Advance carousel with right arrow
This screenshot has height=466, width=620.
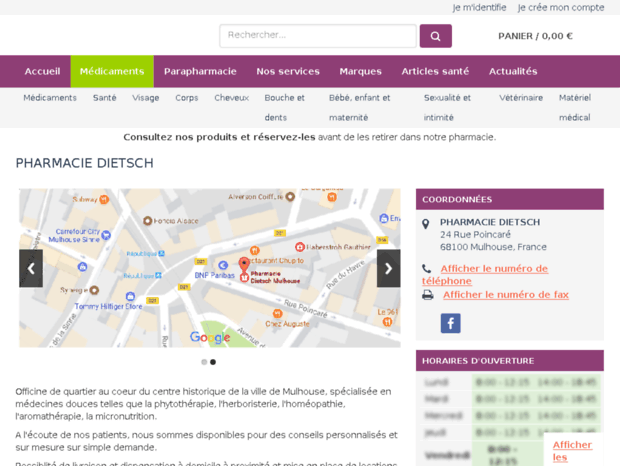click(x=388, y=268)
